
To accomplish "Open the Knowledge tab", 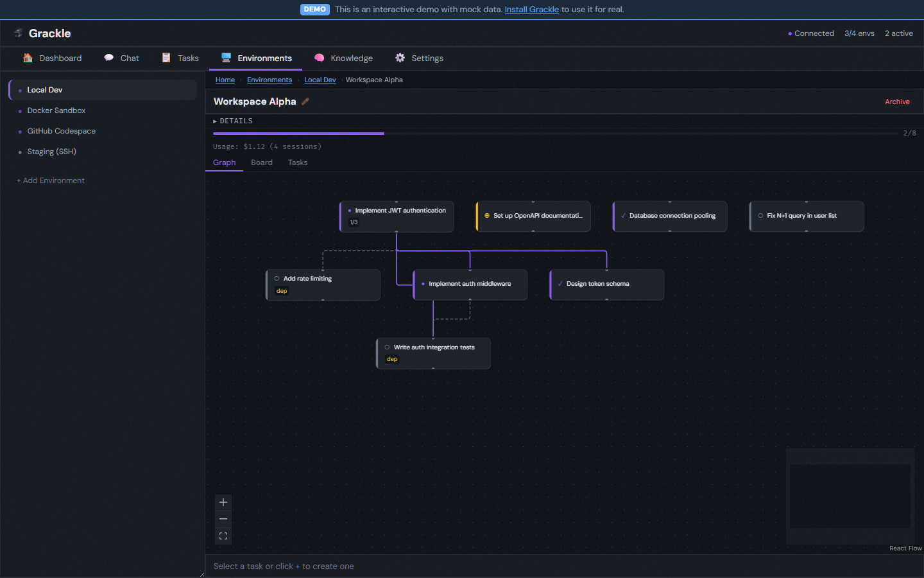I will [x=344, y=58].
